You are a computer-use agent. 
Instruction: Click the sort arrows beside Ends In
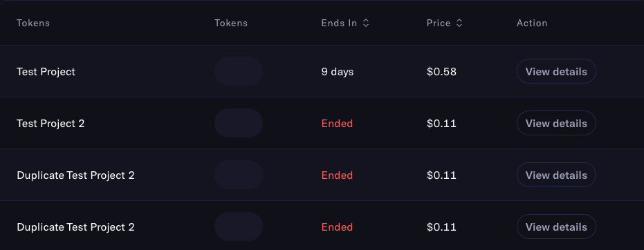[x=366, y=23]
